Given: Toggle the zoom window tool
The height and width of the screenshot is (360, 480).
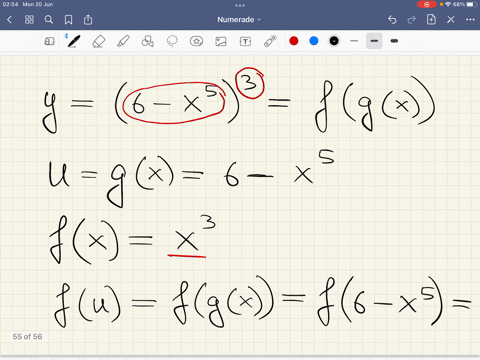Looking at the screenshot, I should point(49,41).
